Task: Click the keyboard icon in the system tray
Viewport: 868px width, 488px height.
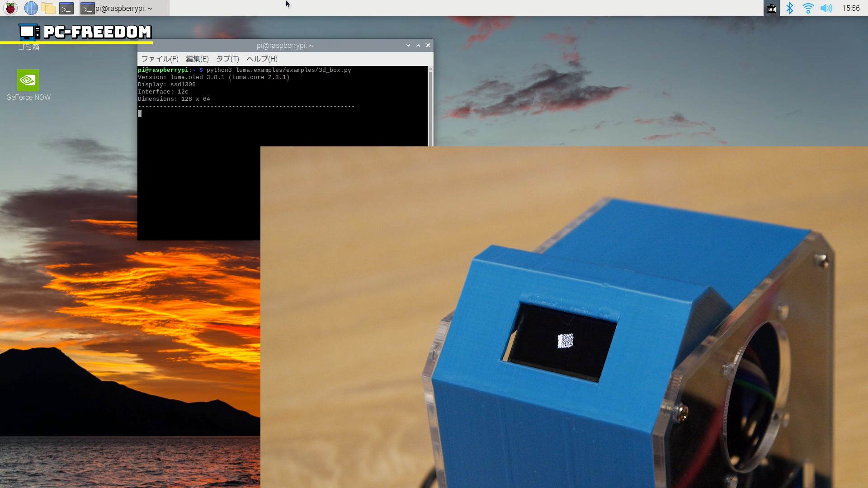Action: pos(772,8)
